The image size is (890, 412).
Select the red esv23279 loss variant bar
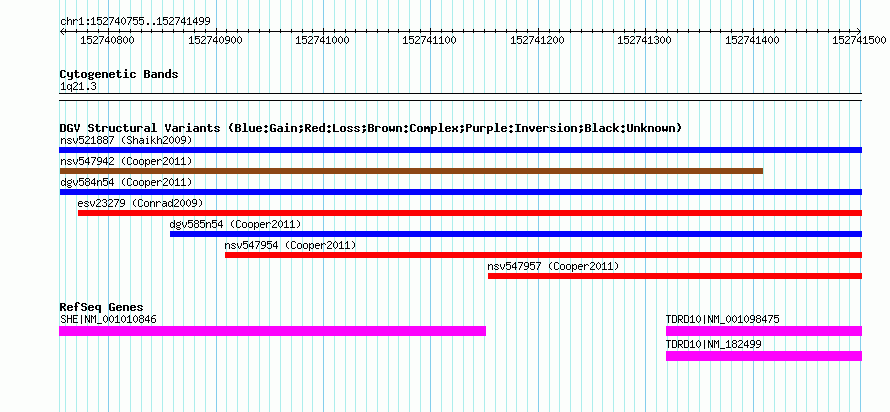pos(470,213)
